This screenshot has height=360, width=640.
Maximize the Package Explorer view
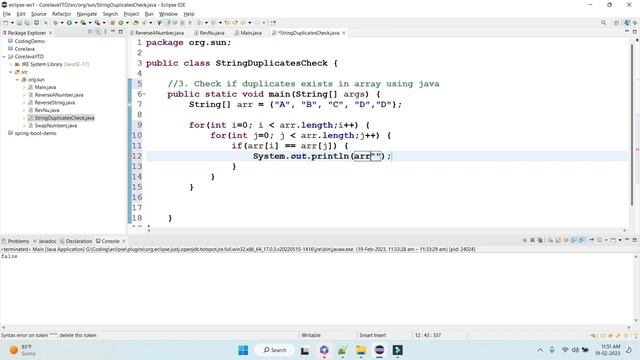coord(120,32)
